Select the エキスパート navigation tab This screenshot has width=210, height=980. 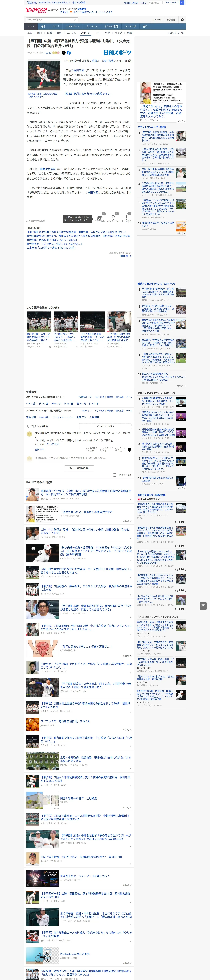click(72, 27)
